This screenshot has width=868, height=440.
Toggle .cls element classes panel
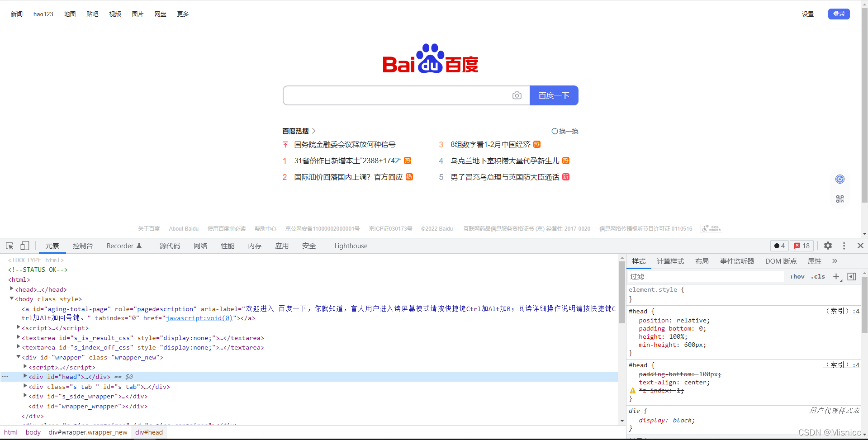pos(818,276)
